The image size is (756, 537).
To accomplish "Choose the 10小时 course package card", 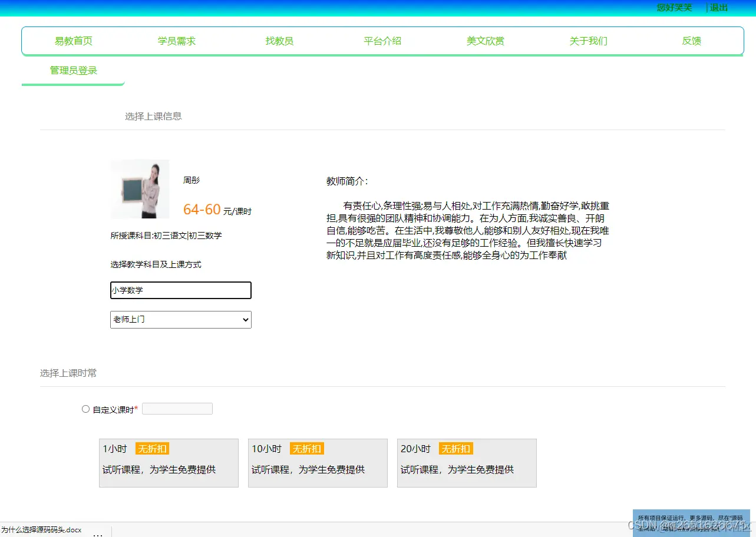I will click(x=318, y=463).
